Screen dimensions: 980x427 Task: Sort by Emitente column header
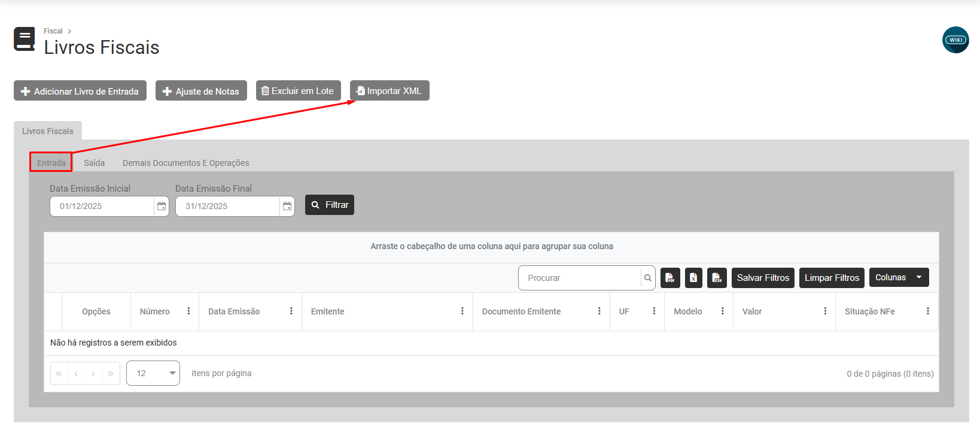point(328,311)
